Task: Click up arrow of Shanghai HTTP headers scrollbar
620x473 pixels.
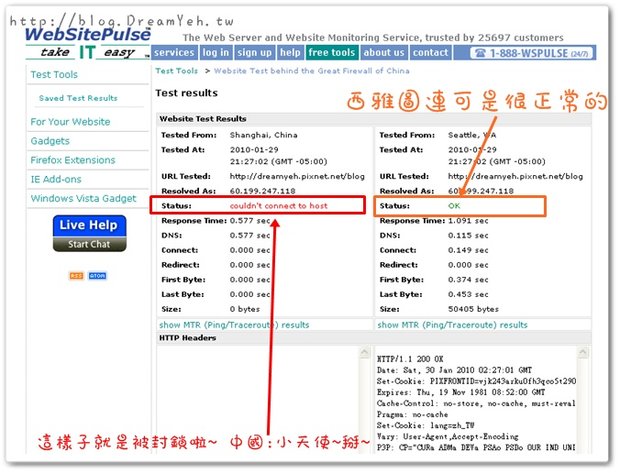Action: [365, 352]
